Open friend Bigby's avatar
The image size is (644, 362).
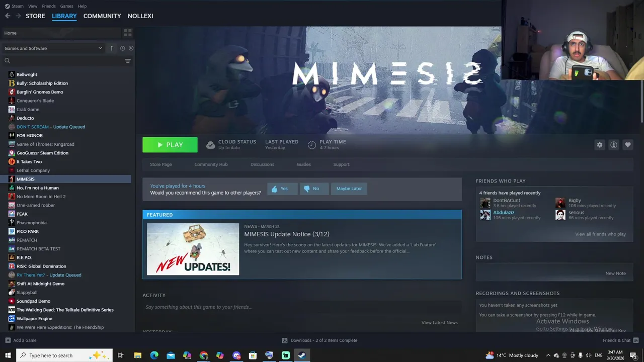[x=560, y=203]
